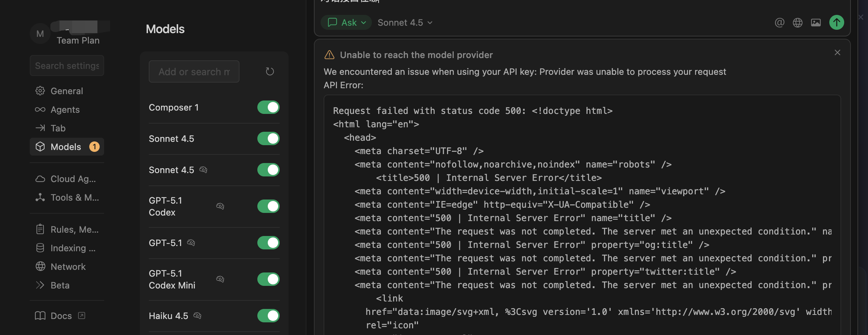Click the Search settings field

click(x=67, y=66)
